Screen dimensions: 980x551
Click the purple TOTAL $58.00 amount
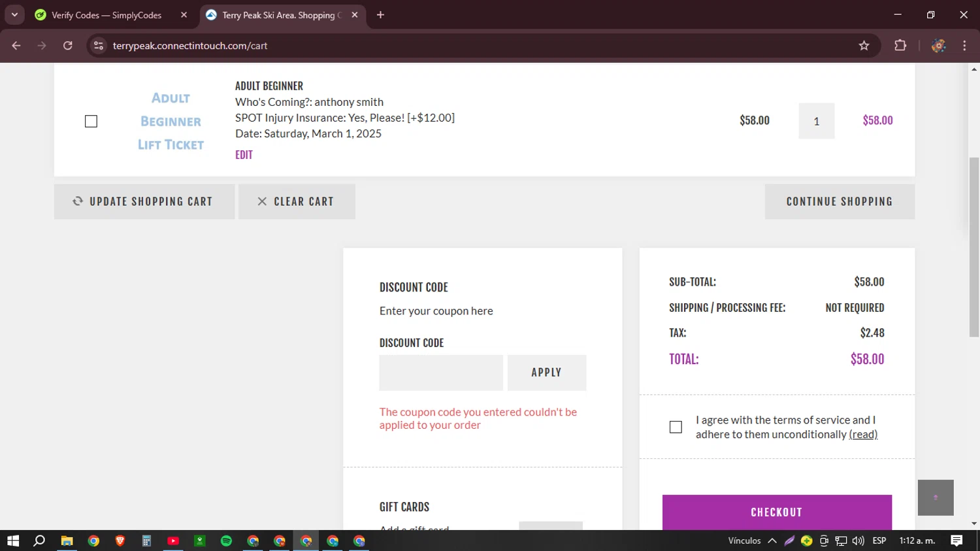pos(867,359)
